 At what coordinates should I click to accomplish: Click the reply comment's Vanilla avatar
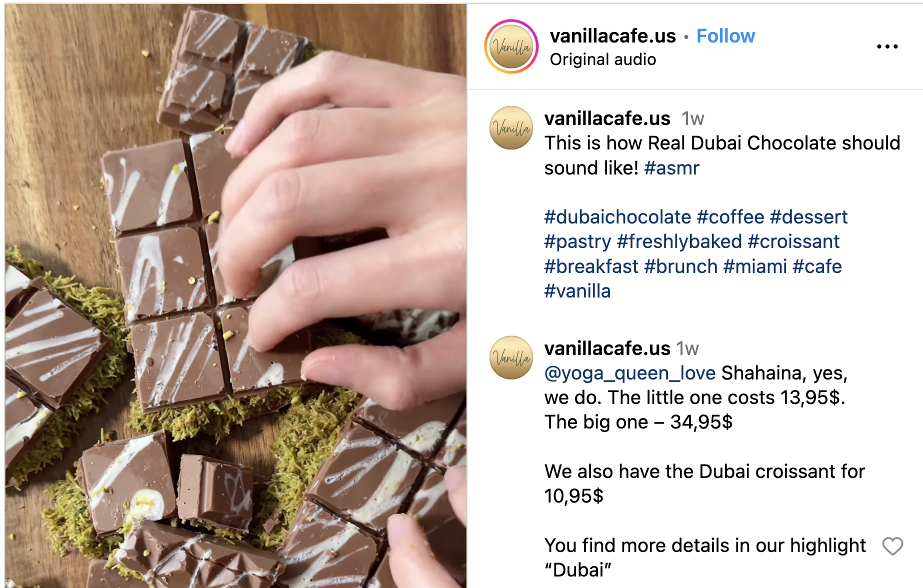(511, 357)
